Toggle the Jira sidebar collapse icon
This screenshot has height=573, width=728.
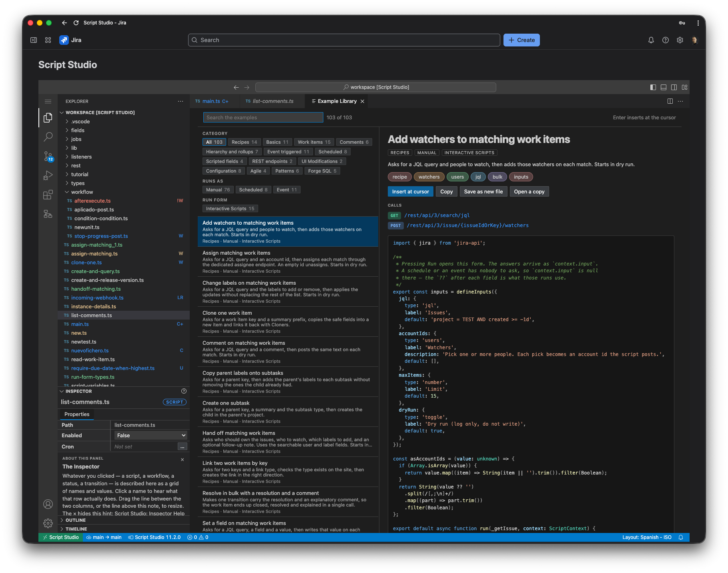pyautogui.click(x=34, y=40)
